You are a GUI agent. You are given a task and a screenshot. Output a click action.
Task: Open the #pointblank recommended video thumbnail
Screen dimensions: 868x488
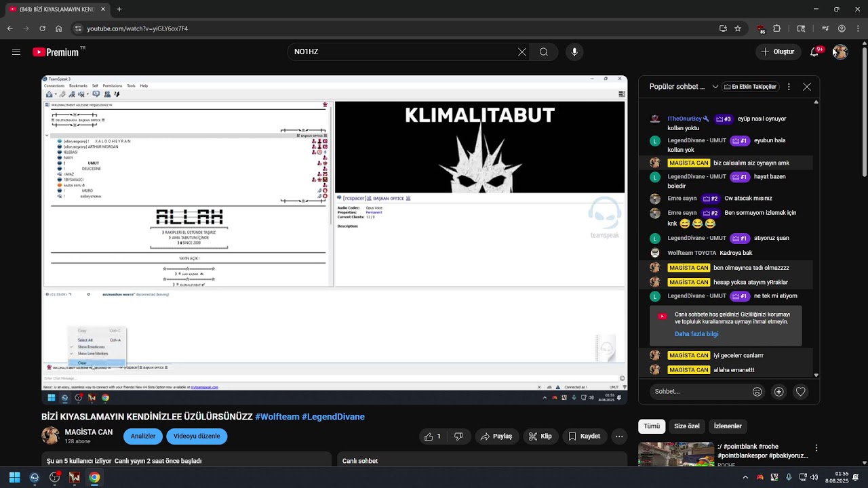coord(676,454)
